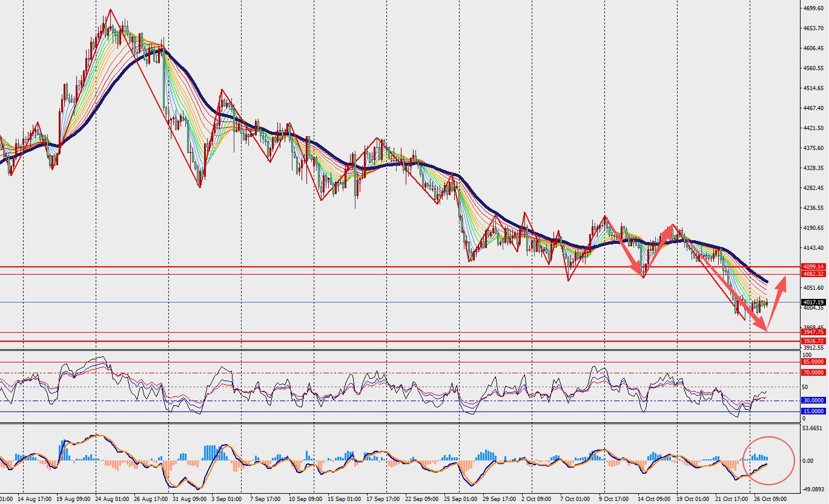Click the 15.0000 blue oversold level tag

813,411
